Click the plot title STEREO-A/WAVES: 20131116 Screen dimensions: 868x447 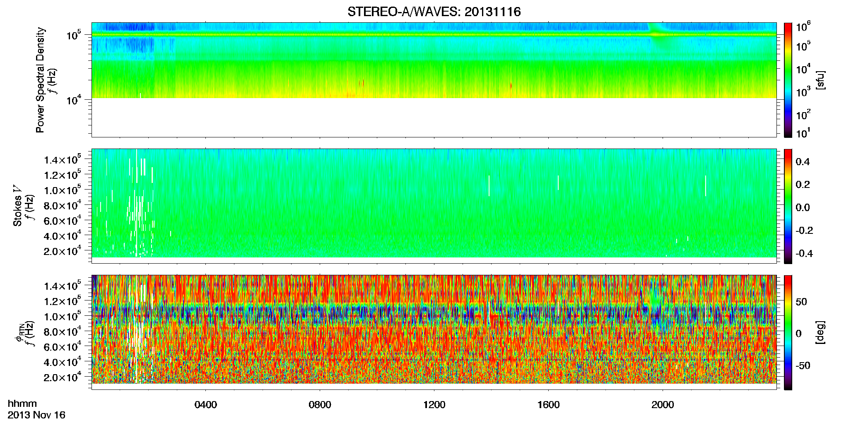tap(434, 12)
